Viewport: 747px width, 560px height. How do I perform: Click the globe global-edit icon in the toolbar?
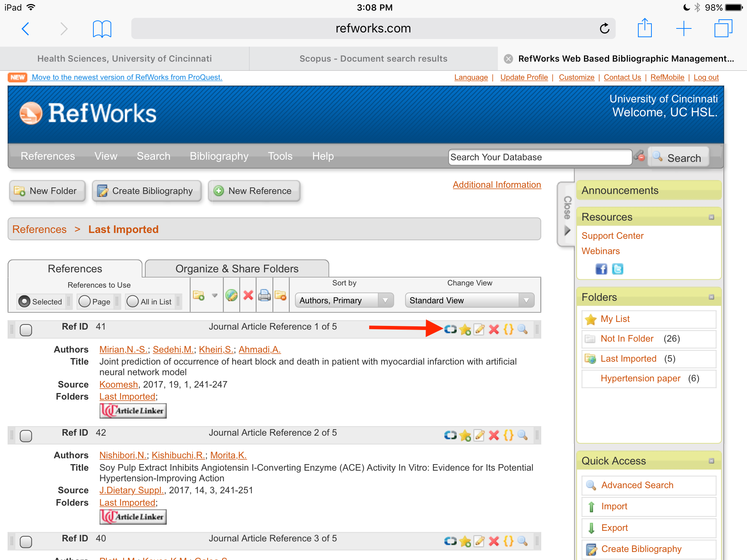tap(231, 296)
